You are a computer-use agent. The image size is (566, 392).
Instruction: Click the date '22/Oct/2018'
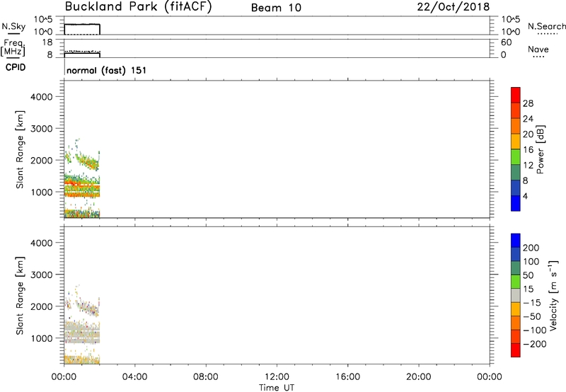coord(454,7)
